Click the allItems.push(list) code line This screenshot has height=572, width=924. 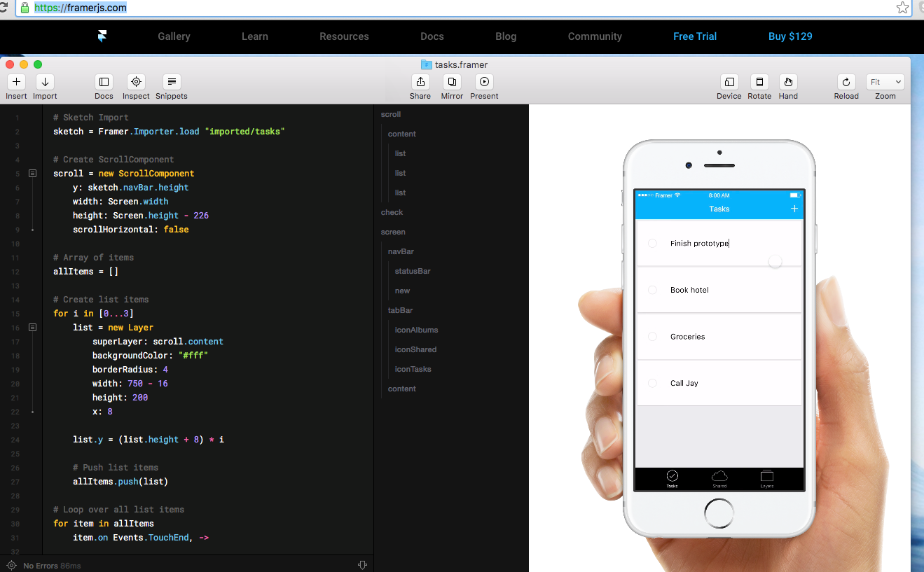click(x=120, y=482)
